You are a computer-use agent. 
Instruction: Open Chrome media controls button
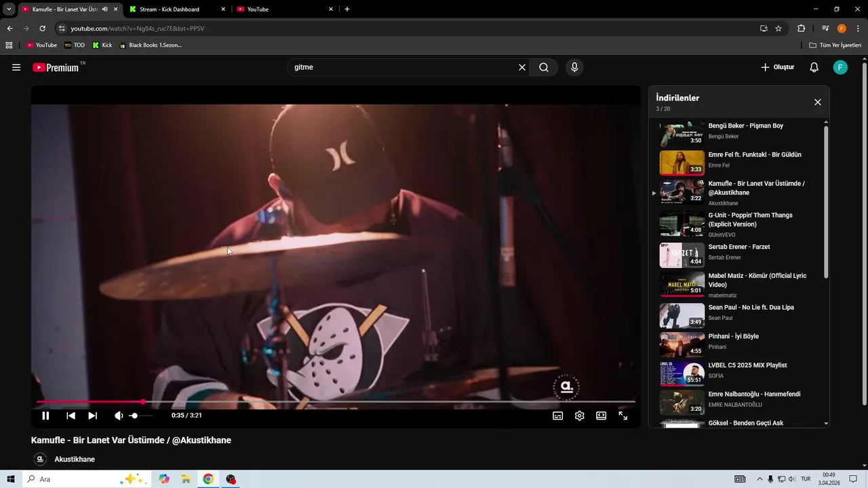pyautogui.click(x=825, y=28)
